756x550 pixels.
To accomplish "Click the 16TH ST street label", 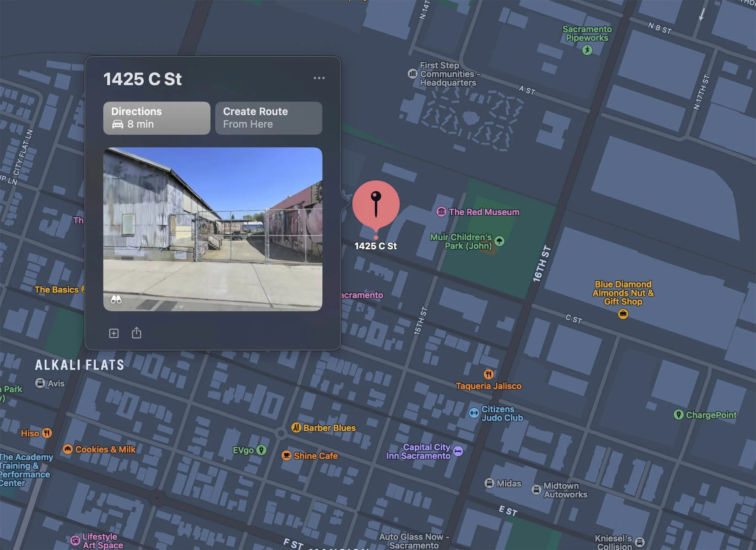I will tap(542, 264).
